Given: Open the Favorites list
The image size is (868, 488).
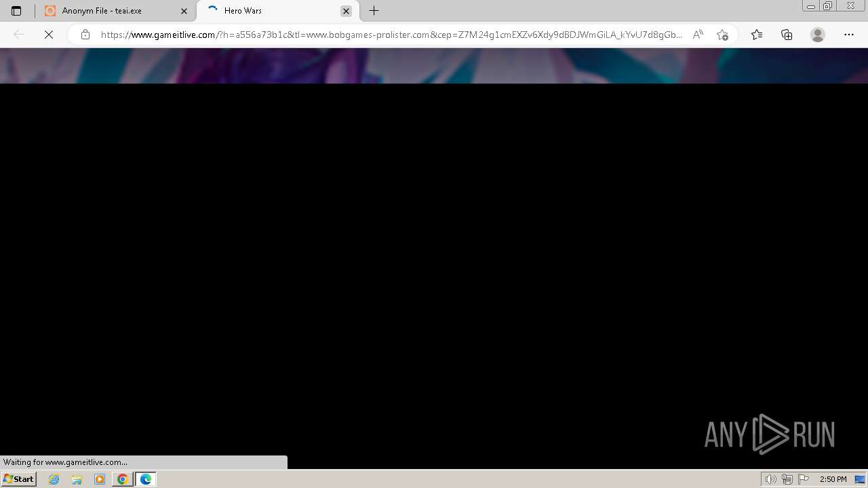Looking at the screenshot, I should click(757, 35).
